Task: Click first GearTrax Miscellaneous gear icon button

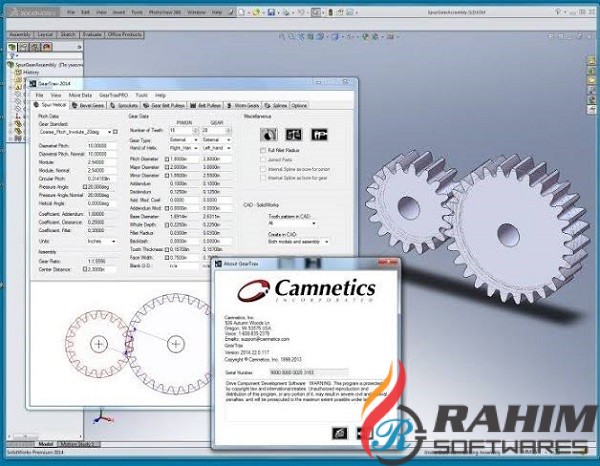Action: [x=269, y=134]
